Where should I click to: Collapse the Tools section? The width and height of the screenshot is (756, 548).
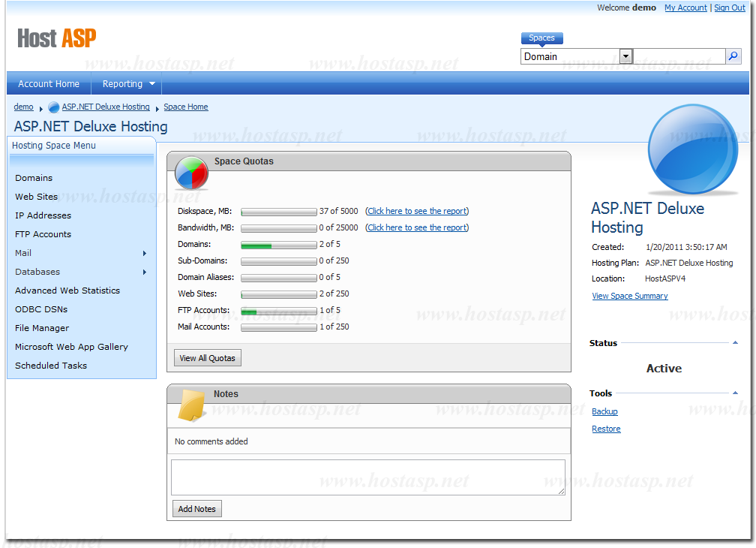point(735,393)
